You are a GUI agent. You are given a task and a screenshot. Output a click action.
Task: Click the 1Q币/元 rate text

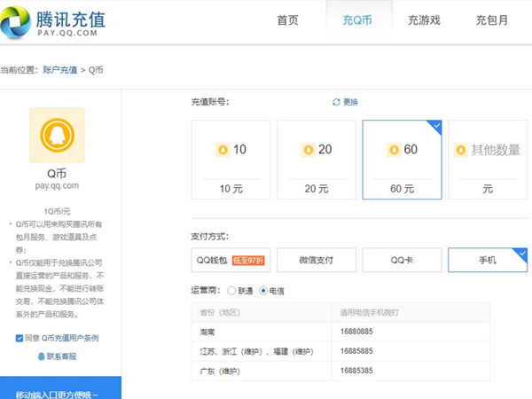(57, 211)
